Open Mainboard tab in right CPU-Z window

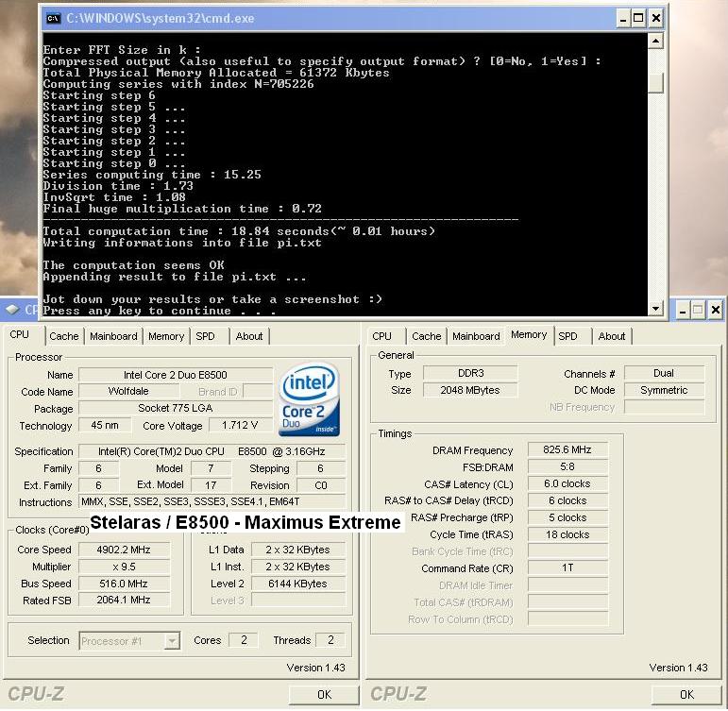point(476,336)
